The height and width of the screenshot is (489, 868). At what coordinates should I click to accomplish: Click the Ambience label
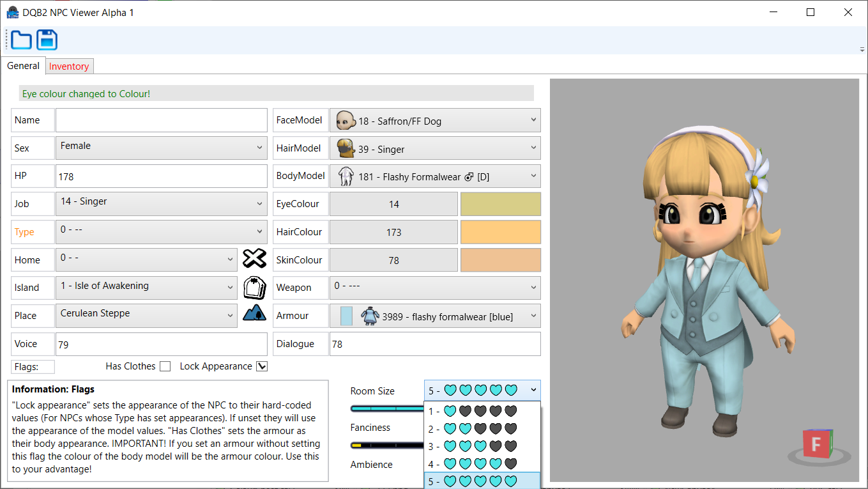(x=372, y=465)
